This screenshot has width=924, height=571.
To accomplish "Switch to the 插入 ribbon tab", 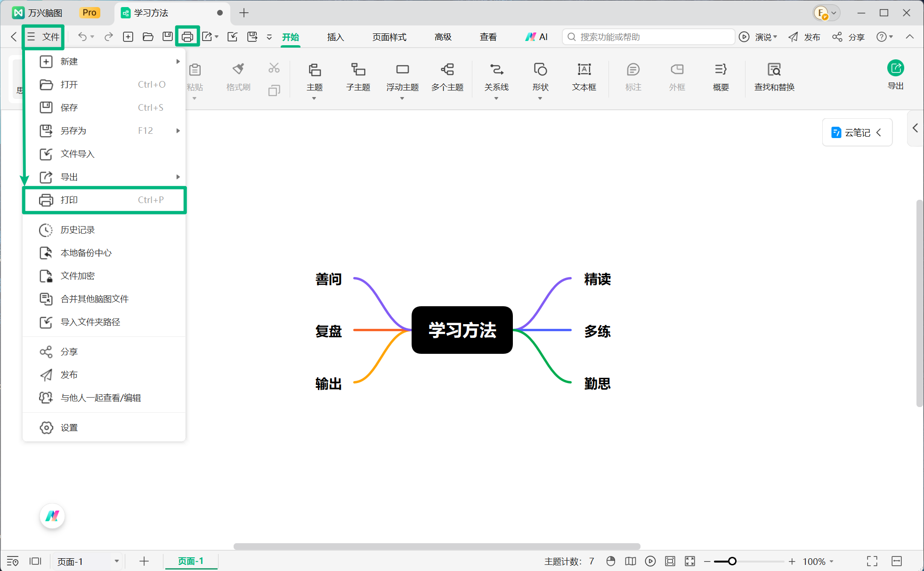I will (x=336, y=37).
